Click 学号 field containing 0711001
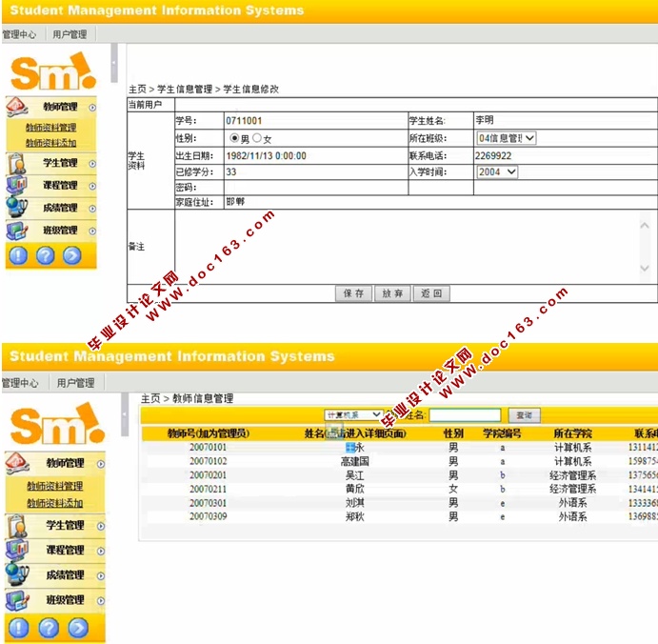This screenshot has width=658, height=644. point(315,120)
